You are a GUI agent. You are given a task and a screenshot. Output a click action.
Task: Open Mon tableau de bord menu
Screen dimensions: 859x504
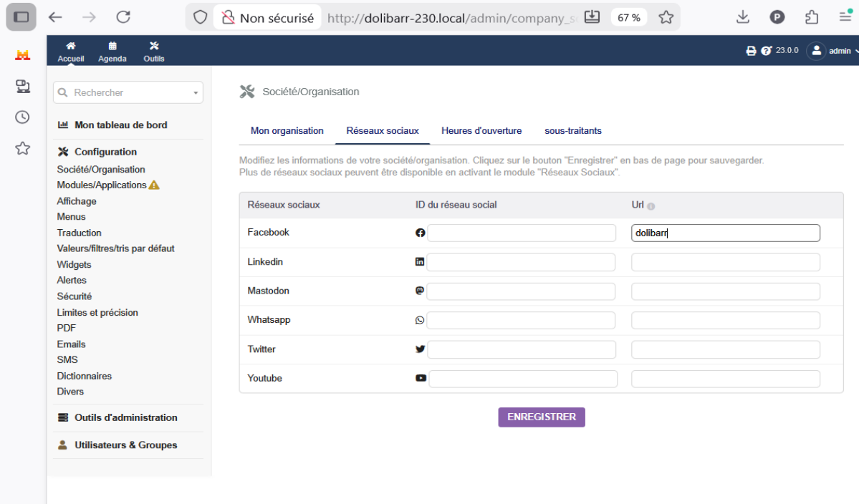coord(121,125)
